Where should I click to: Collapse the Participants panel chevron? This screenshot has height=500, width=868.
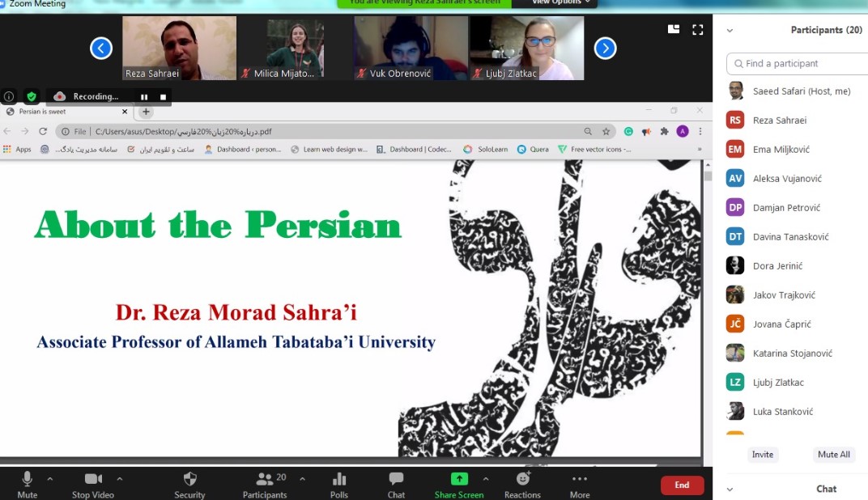(730, 31)
